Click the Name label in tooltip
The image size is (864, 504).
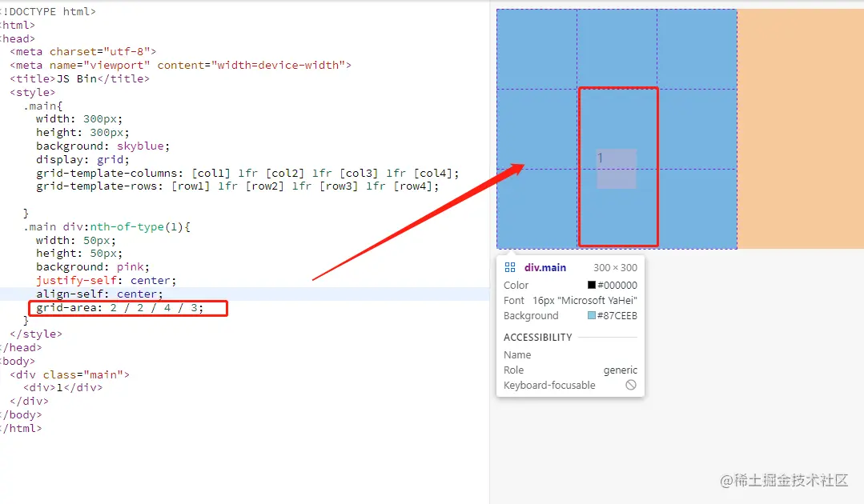pos(517,355)
